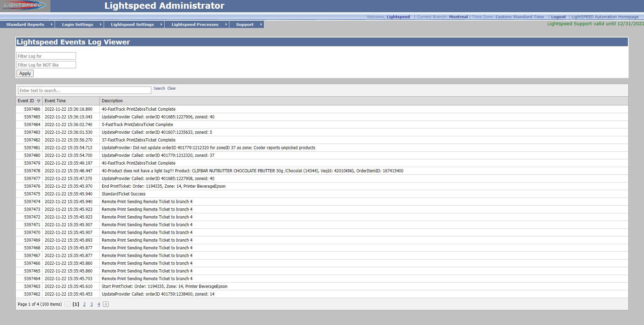This screenshot has height=325, width=644.
Task: Expand the Login Settings menu arrow
Action: point(101,25)
